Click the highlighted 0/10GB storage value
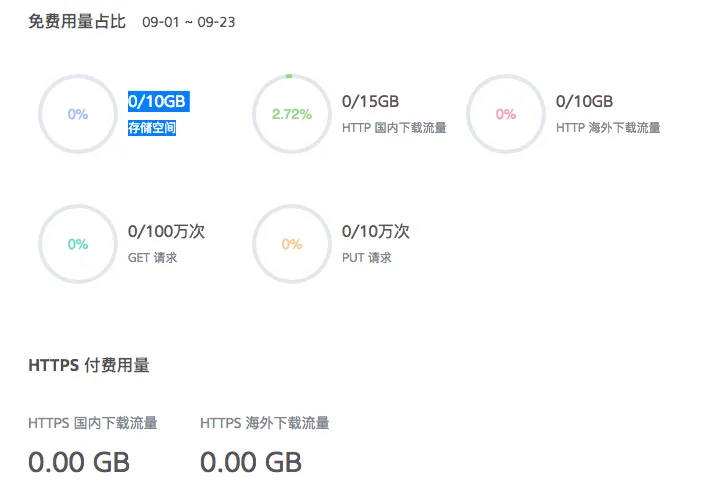 coord(158,101)
